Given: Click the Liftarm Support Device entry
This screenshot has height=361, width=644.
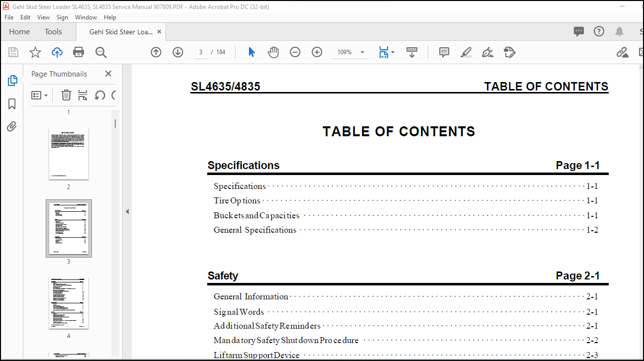Looking at the screenshot, I should [256, 355].
